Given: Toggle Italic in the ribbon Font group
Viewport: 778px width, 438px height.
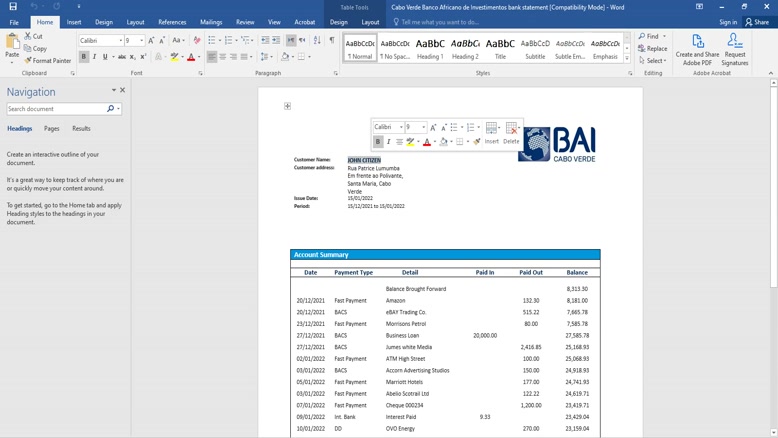Looking at the screenshot, I should tap(94, 57).
